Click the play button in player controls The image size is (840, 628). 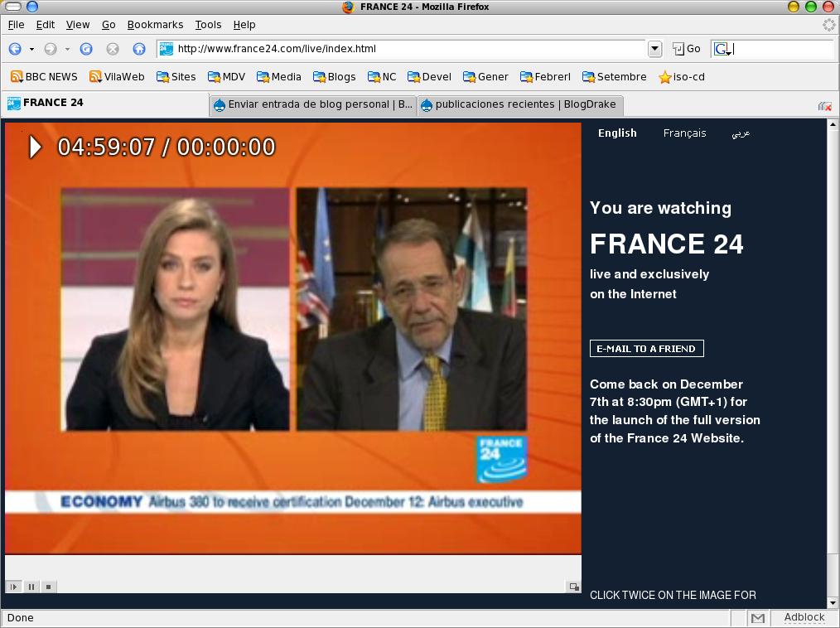coord(14,587)
